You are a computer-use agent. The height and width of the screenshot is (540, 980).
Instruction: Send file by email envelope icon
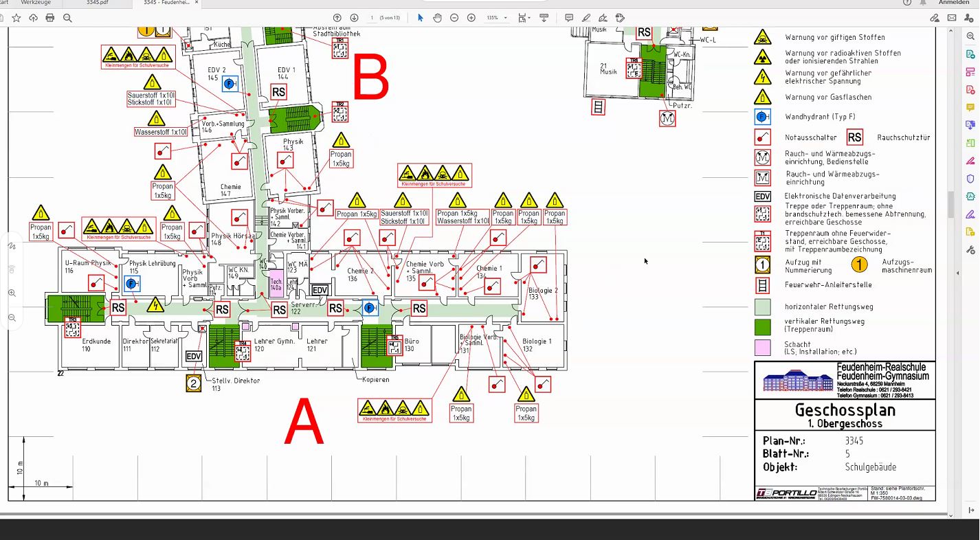[x=952, y=18]
